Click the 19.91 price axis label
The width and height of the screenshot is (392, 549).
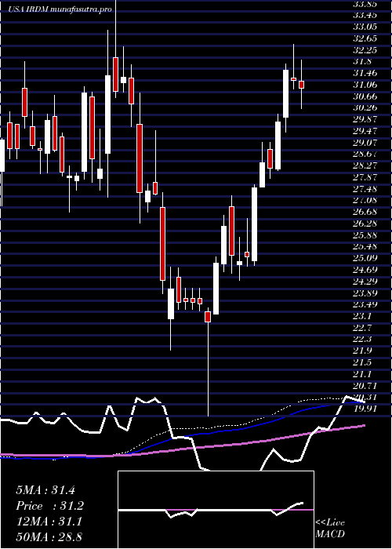365,409
